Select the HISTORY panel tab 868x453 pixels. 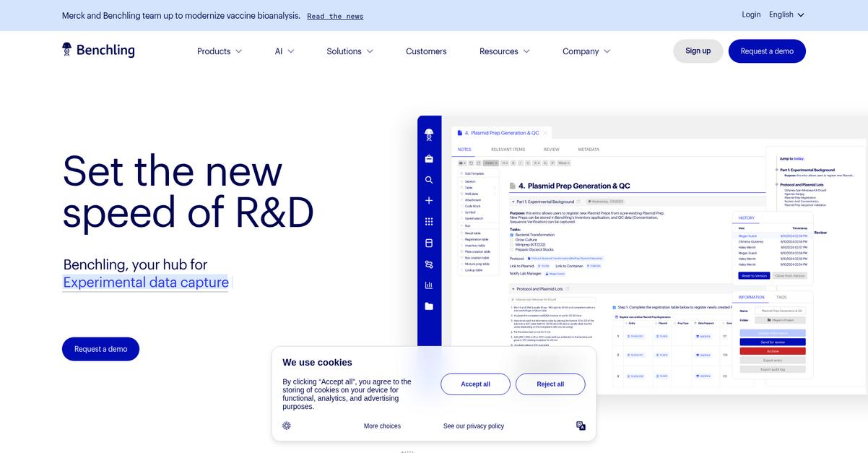(747, 217)
